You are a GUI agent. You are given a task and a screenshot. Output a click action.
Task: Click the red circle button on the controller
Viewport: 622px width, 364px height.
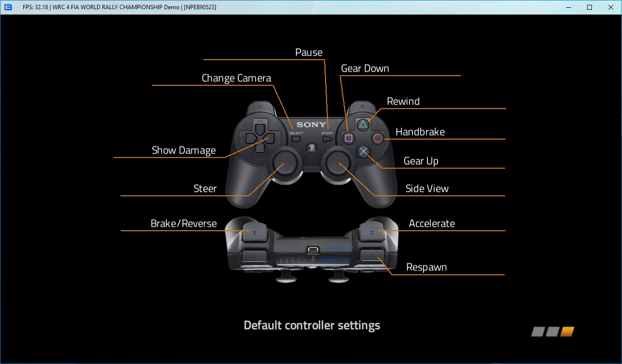378,138
